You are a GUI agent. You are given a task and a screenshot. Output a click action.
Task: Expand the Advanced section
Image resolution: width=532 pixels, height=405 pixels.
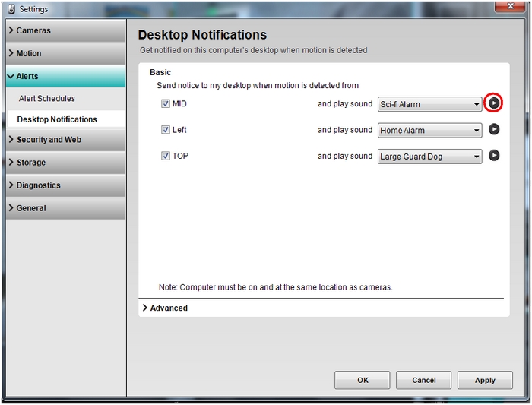tap(165, 308)
